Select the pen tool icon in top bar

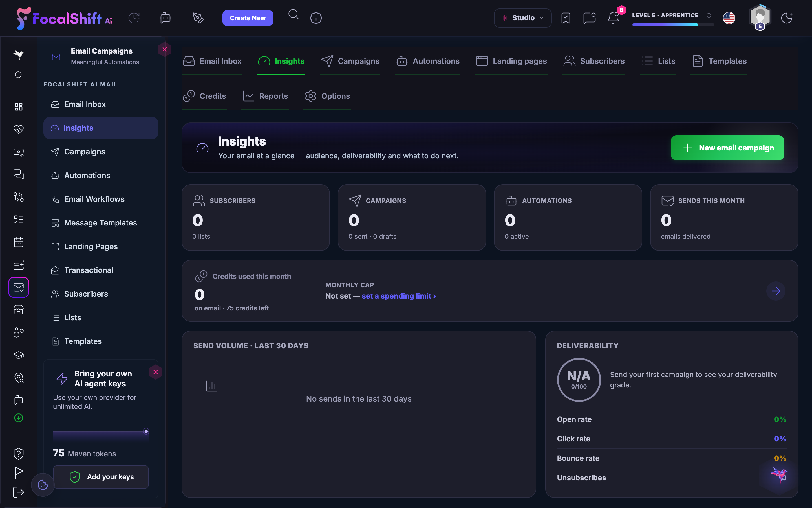[x=198, y=18]
